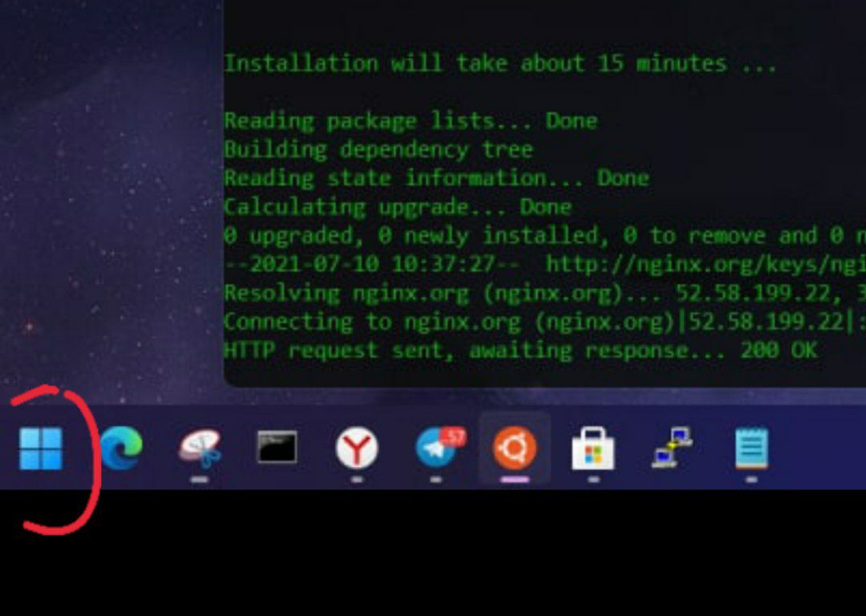
Task: Click the 'Reading package lists... Done' line
Action: 411,121
